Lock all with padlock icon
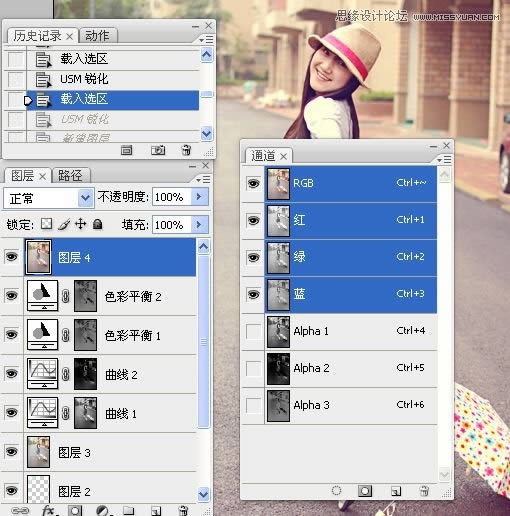Image resolution: width=510 pixels, height=516 pixels. (x=97, y=224)
